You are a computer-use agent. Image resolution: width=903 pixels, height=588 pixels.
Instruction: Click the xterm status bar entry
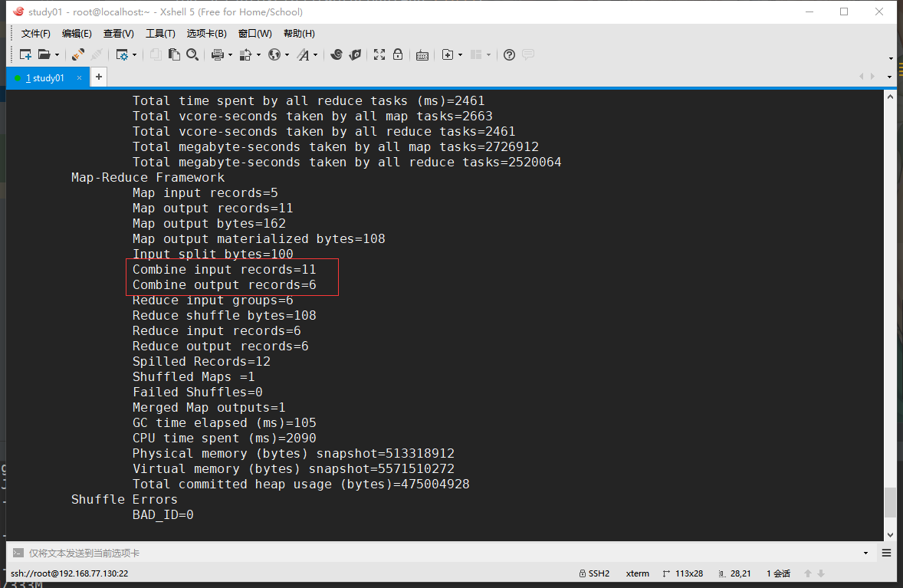click(638, 573)
